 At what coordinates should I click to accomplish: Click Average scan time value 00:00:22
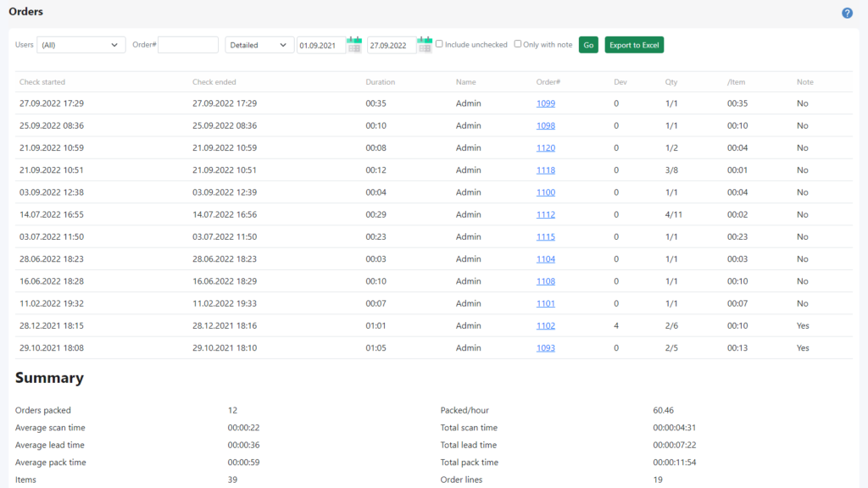(x=243, y=427)
